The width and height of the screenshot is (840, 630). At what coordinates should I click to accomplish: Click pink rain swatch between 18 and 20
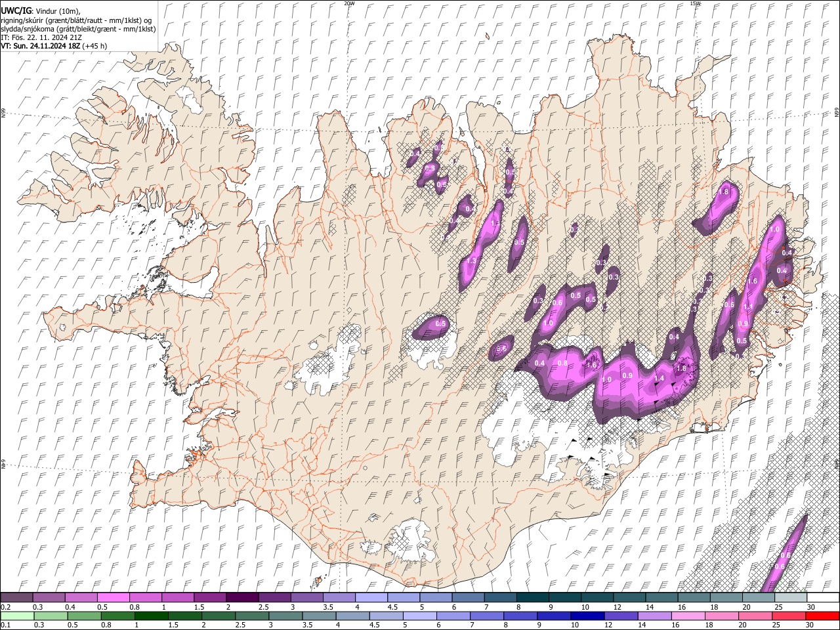722,616
